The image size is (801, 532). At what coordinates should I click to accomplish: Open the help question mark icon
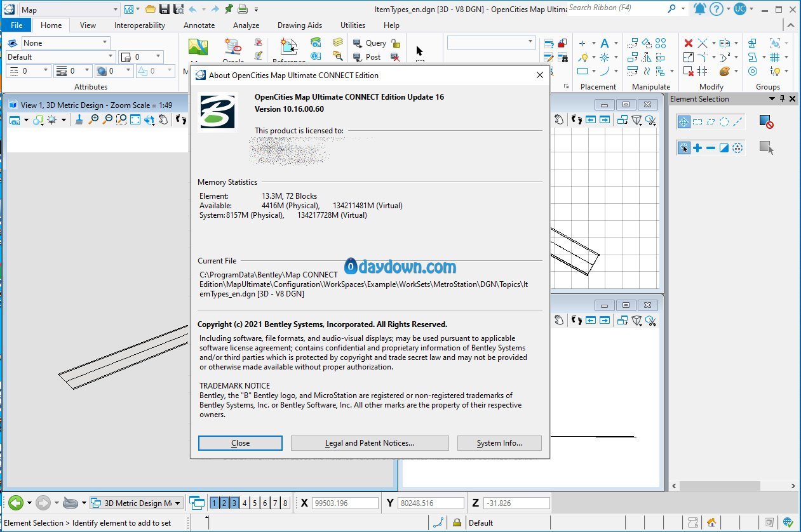[717, 9]
